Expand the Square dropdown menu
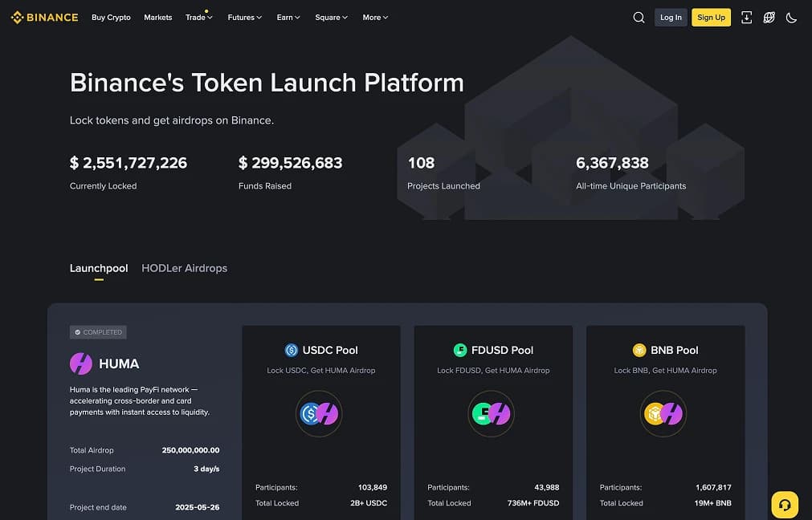This screenshot has height=520, width=812. pos(331,18)
